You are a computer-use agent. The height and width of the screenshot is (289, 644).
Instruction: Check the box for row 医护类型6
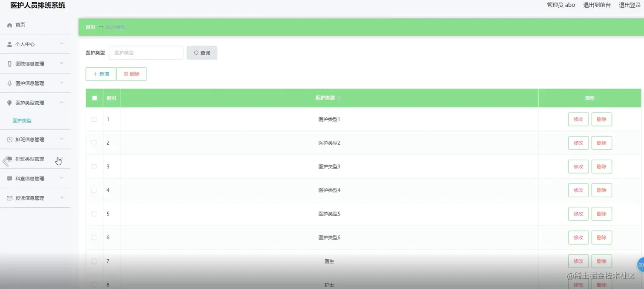(x=94, y=237)
